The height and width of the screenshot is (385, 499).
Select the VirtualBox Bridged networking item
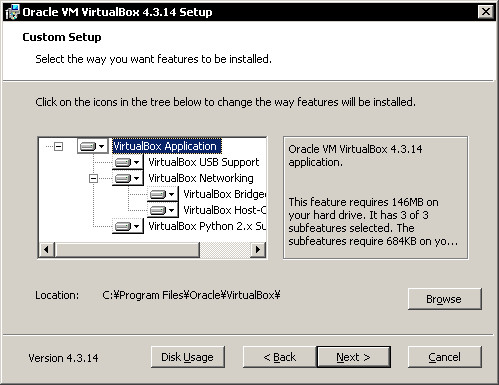[225, 194]
